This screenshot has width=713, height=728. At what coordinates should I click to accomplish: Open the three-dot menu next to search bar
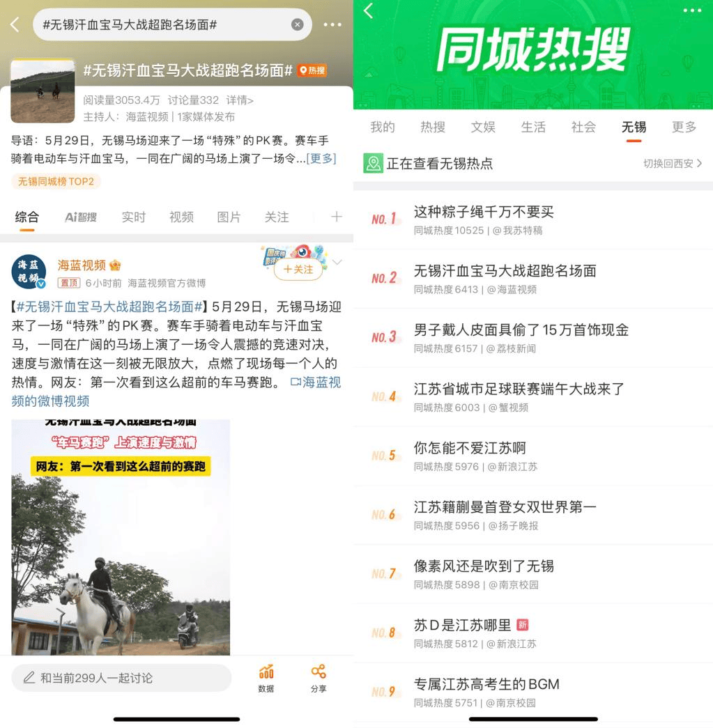[x=332, y=24]
